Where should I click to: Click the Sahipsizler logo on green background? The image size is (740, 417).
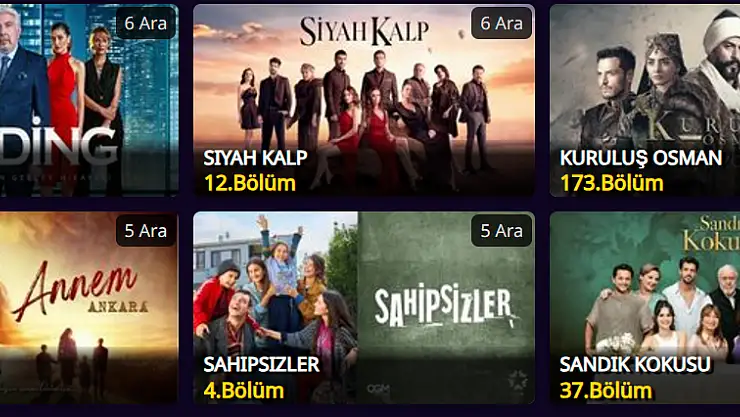coord(445,307)
